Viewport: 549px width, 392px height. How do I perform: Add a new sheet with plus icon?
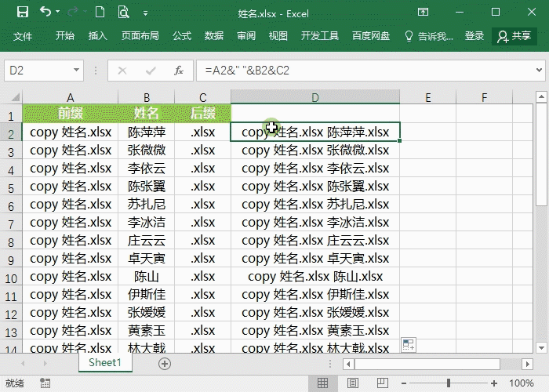[x=165, y=364]
